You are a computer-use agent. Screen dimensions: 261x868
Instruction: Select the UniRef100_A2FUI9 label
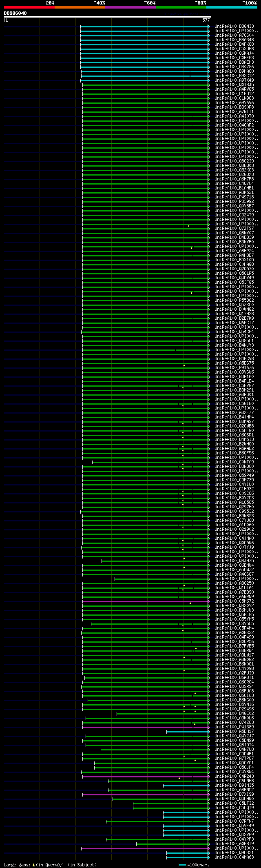coord(234,673)
